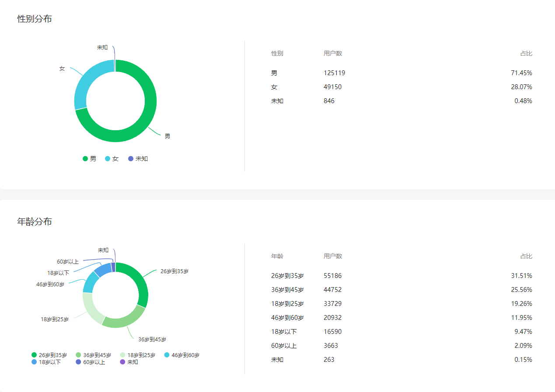The width and height of the screenshot is (555, 392).
Task: Click the 女 callout label beside gender donut
Action: pos(62,69)
